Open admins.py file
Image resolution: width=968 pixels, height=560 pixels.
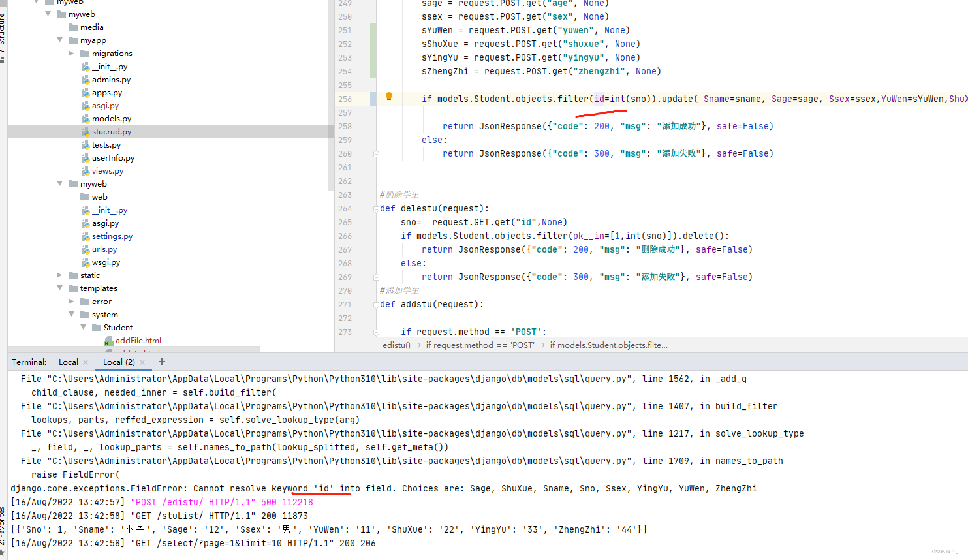pos(111,79)
